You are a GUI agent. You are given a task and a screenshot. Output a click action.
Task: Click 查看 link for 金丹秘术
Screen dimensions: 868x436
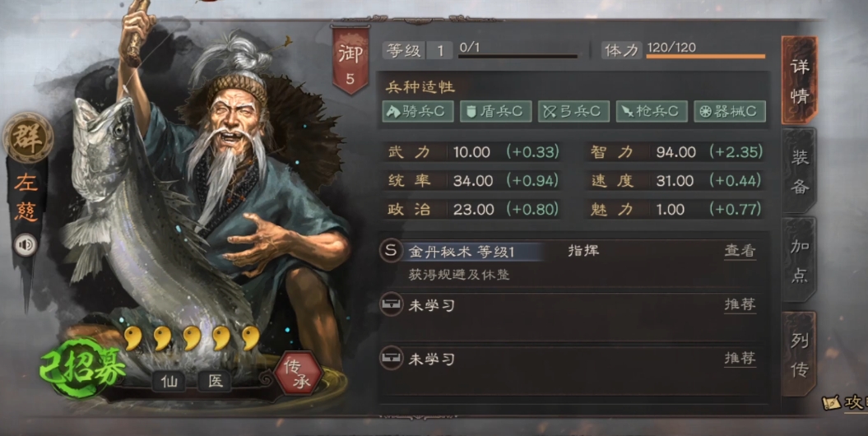click(x=740, y=251)
